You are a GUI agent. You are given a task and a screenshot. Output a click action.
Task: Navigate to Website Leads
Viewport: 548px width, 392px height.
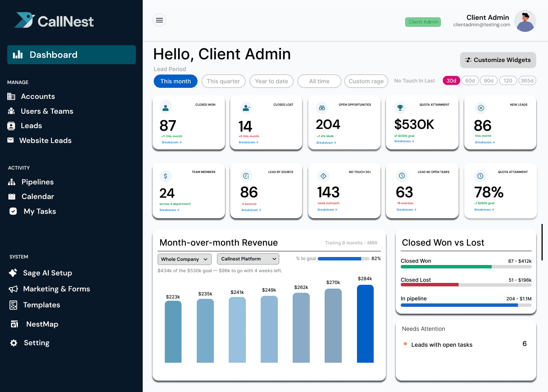45,141
